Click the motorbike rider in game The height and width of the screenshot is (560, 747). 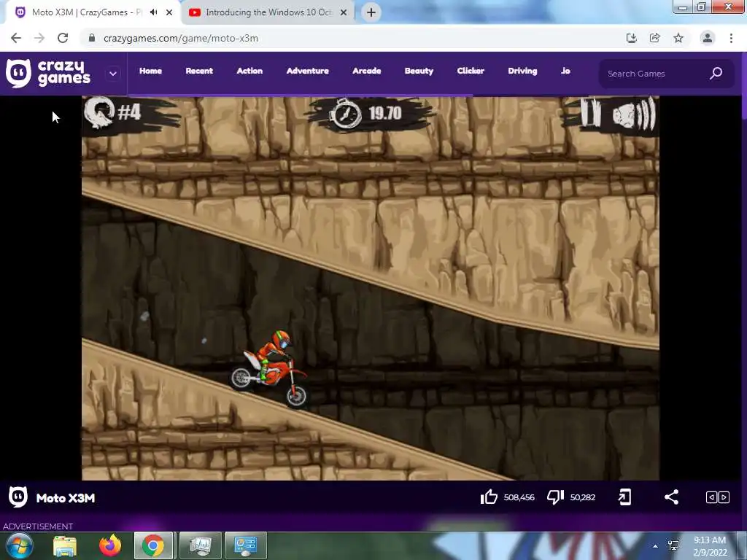(x=270, y=370)
